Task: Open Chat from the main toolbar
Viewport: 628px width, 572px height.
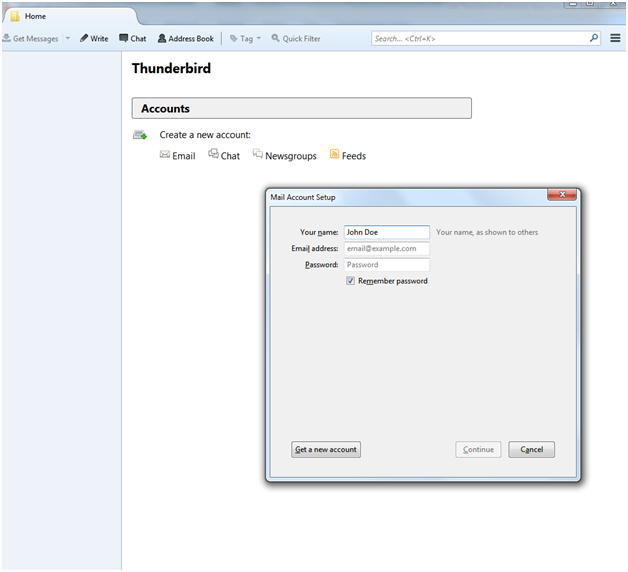Action: tap(133, 38)
